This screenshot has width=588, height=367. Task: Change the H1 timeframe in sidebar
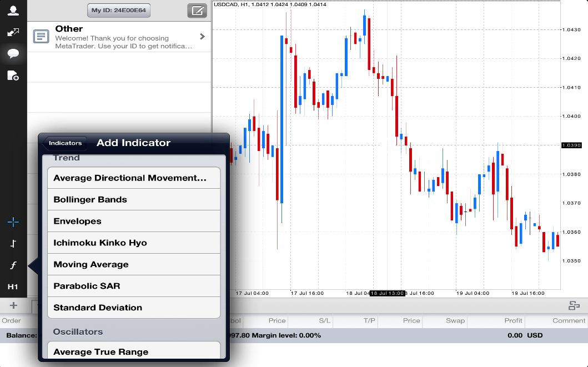point(13,287)
